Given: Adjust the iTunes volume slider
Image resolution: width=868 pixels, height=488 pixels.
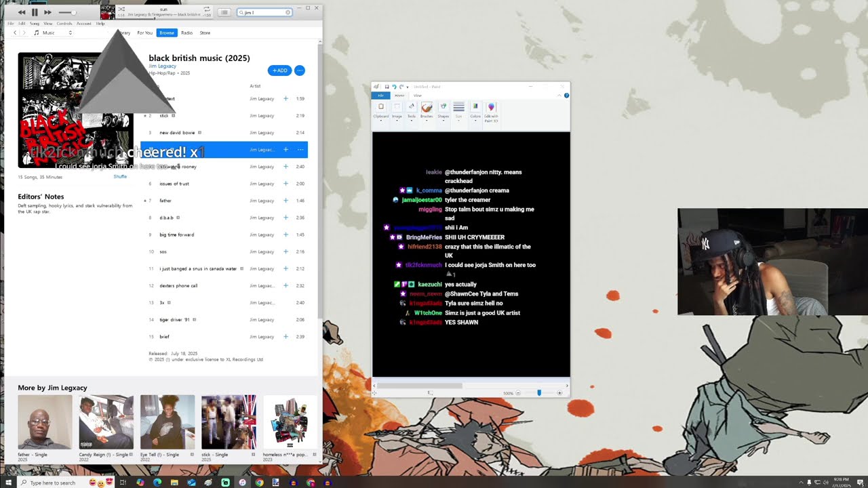Looking at the screenshot, I should click(x=68, y=12).
